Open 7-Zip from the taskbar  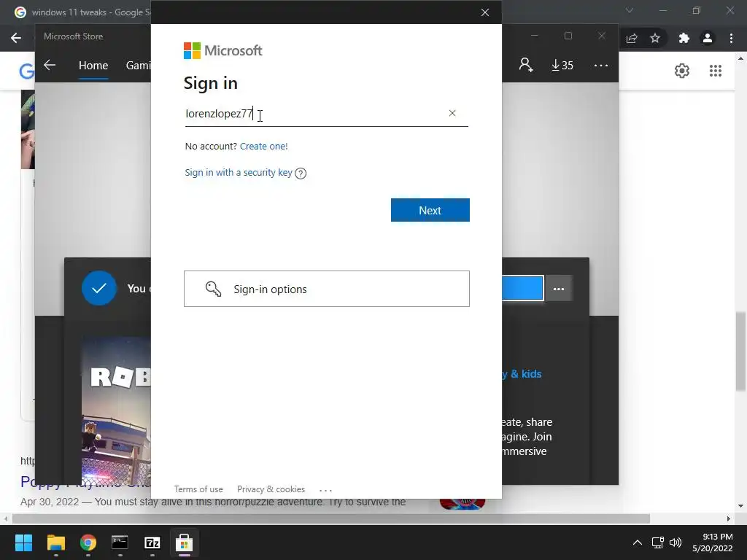tap(152, 542)
